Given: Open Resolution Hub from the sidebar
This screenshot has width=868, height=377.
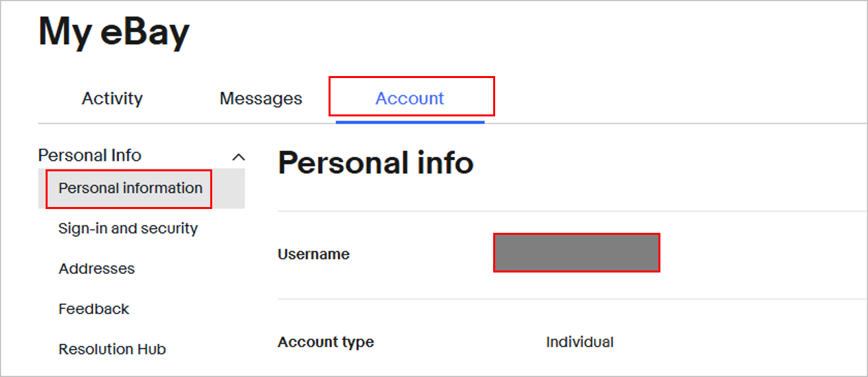Looking at the screenshot, I should pyautogui.click(x=112, y=349).
